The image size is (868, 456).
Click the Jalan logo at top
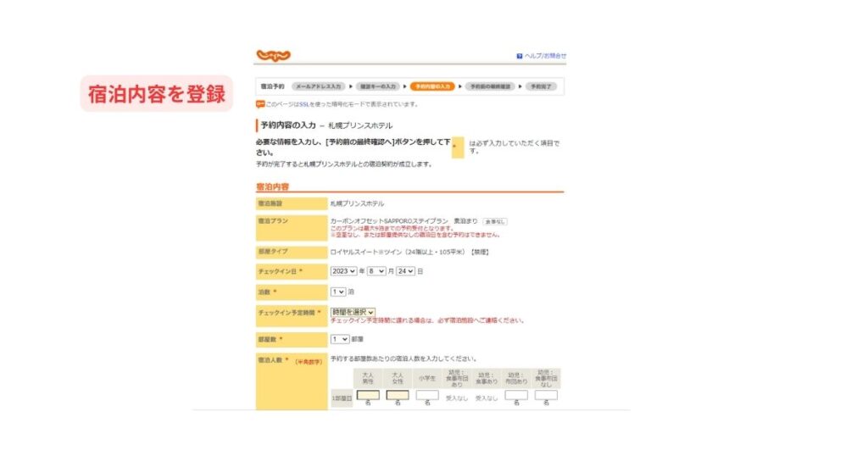(274, 55)
